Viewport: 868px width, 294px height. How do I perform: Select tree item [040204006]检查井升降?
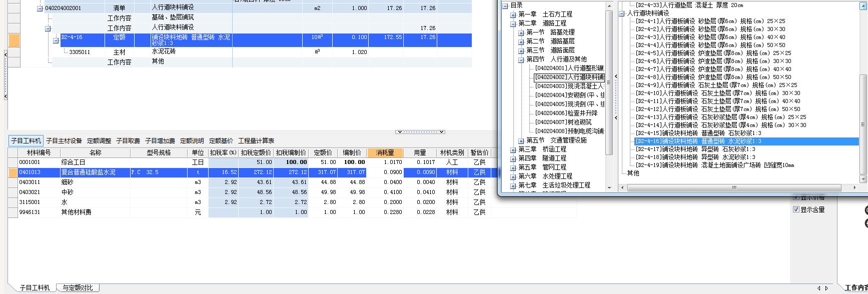pyautogui.click(x=566, y=113)
